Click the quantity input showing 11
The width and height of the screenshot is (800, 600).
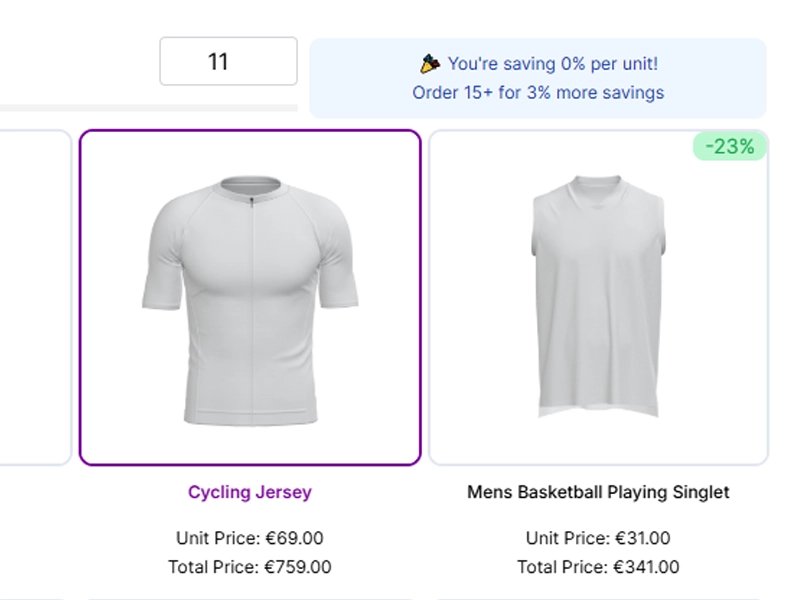[x=227, y=62]
